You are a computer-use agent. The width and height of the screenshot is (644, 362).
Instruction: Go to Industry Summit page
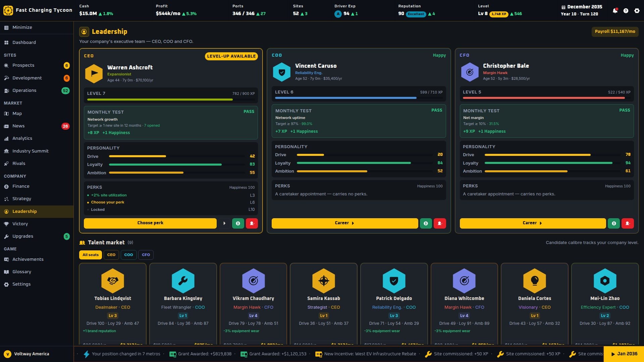[37, 151]
